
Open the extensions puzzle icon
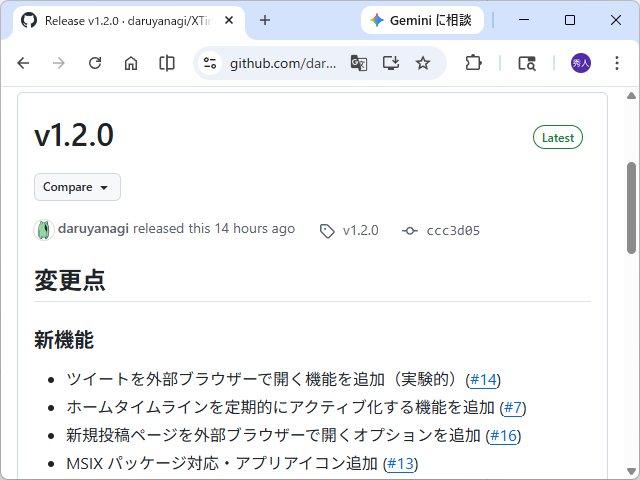[x=473, y=63]
